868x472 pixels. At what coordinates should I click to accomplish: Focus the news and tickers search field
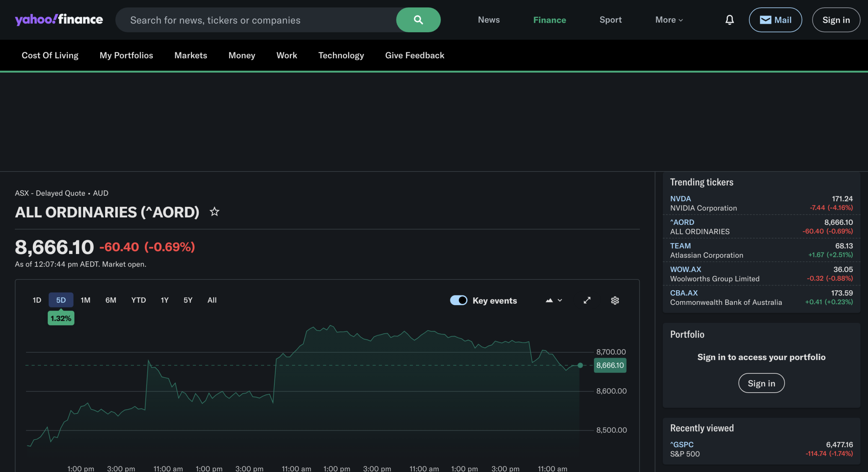(258, 20)
